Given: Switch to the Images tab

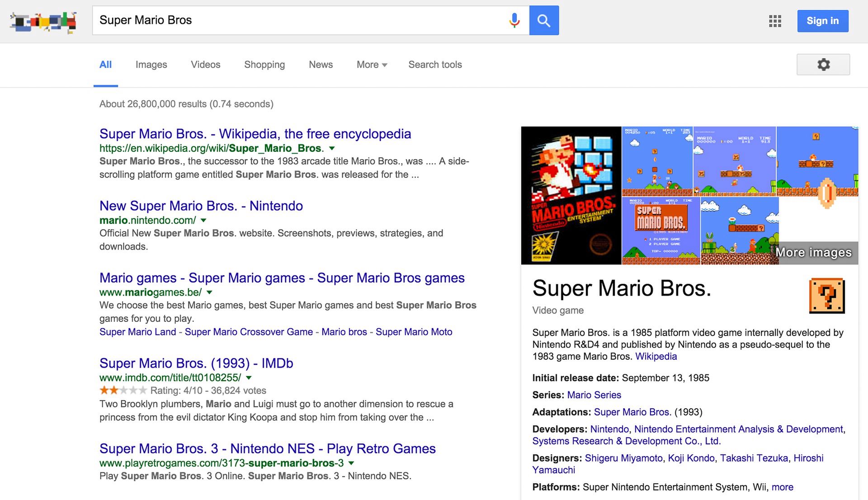Looking at the screenshot, I should (151, 65).
